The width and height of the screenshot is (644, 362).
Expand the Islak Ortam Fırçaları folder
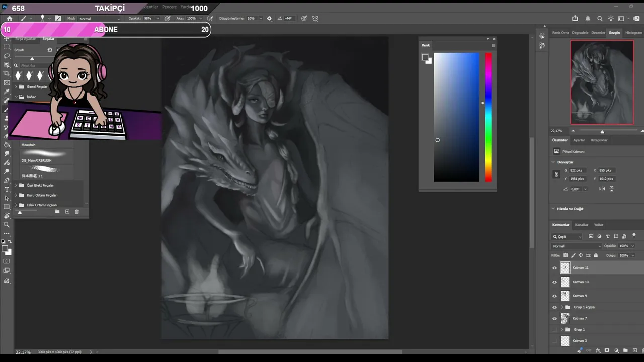point(16,205)
